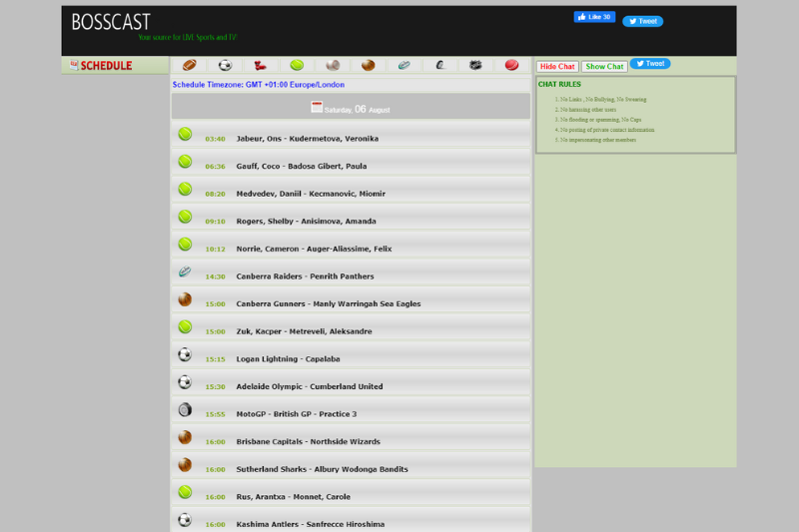Screen dimensions: 799x532
Task: Click the 14:30 time on Canberra Raiders row
Action: (215, 276)
